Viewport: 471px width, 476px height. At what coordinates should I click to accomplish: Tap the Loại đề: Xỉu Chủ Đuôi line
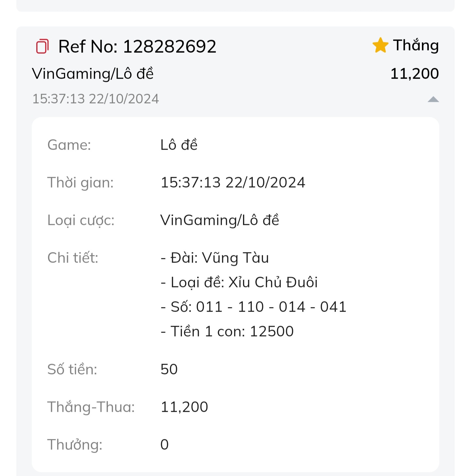(239, 282)
